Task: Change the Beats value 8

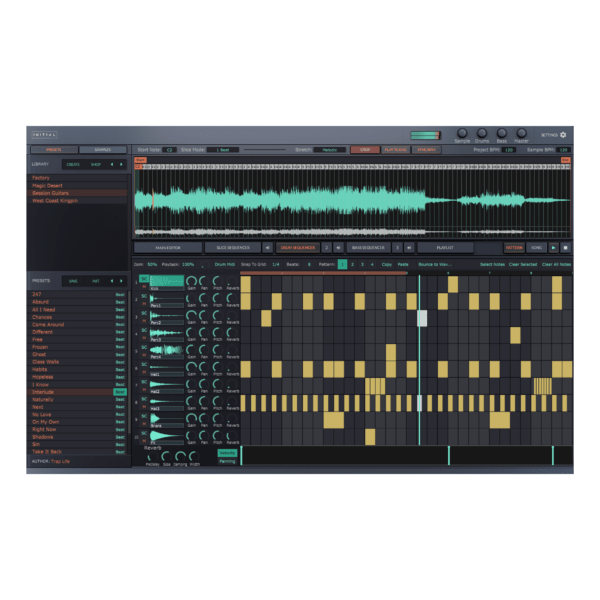Action: [309, 264]
